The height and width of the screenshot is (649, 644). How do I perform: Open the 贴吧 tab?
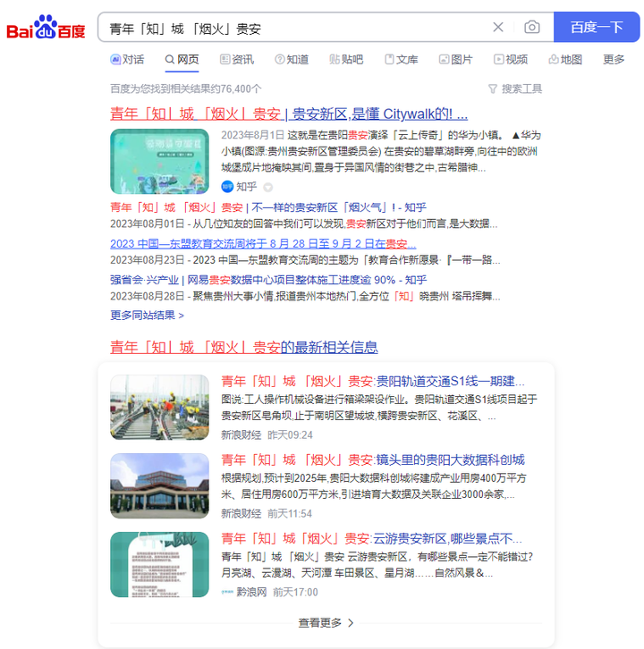(346, 60)
